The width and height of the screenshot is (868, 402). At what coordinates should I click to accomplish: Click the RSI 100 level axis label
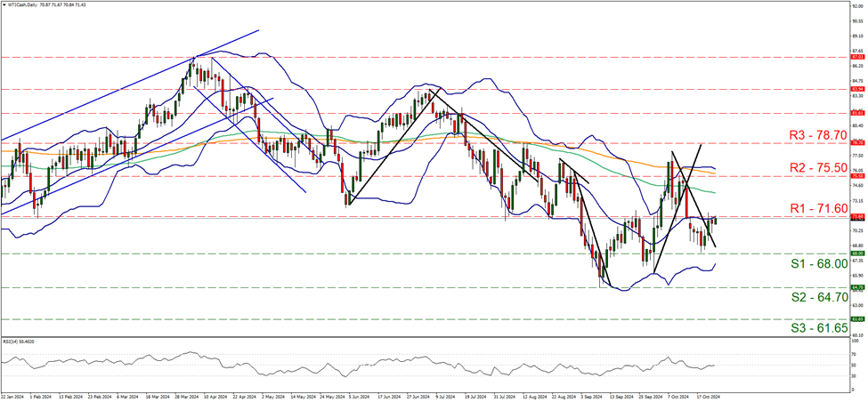pos(856,339)
